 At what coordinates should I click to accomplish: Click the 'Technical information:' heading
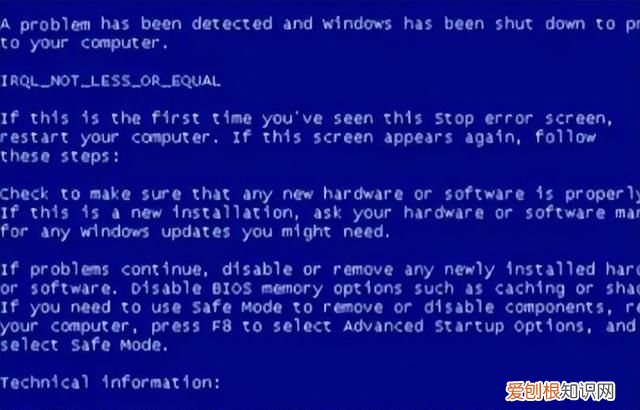tap(110, 383)
